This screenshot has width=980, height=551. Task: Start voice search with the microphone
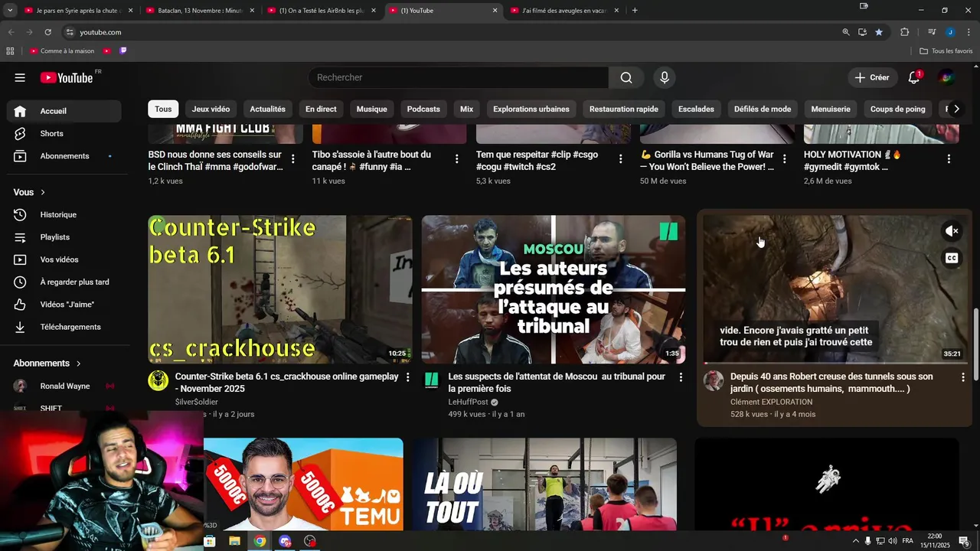click(x=665, y=77)
